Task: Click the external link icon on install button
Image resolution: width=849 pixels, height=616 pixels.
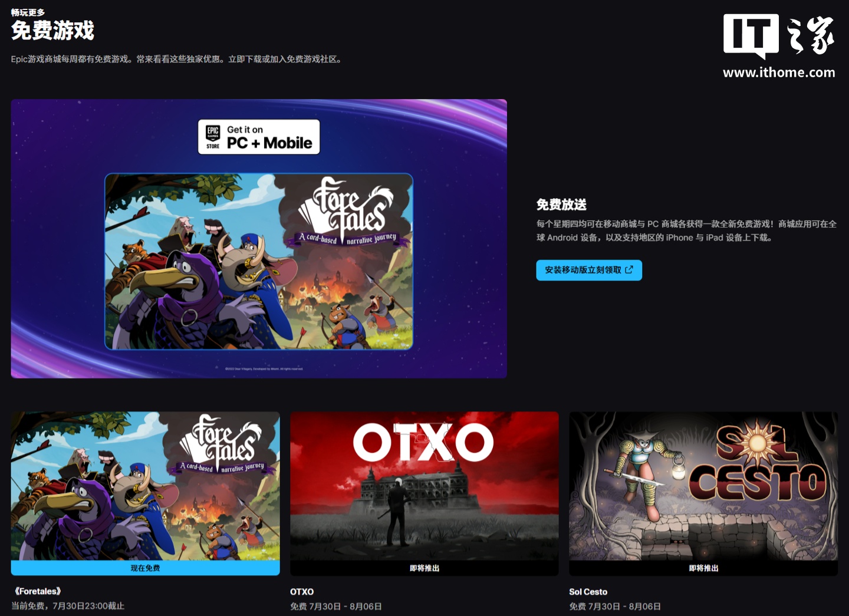Action: [x=629, y=269]
